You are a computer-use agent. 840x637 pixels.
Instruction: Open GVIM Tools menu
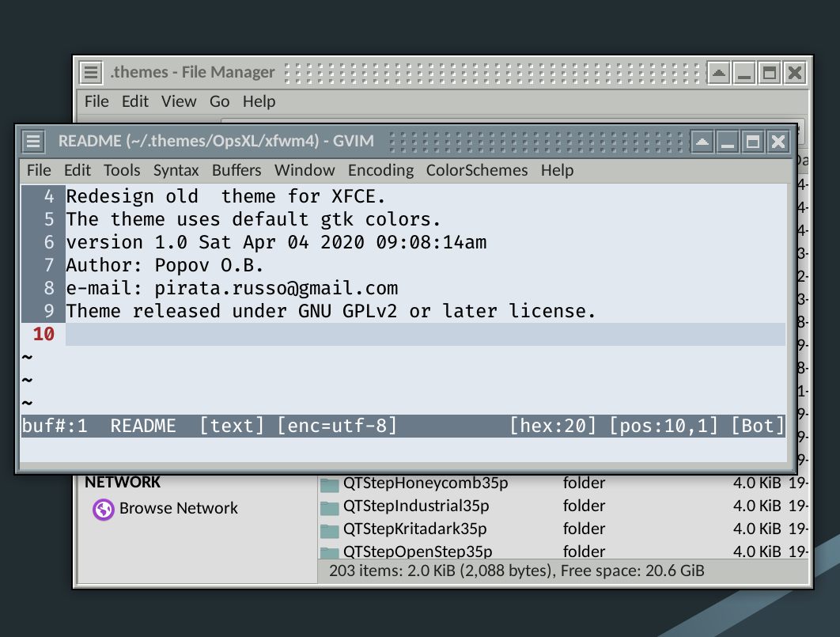[122, 170]
